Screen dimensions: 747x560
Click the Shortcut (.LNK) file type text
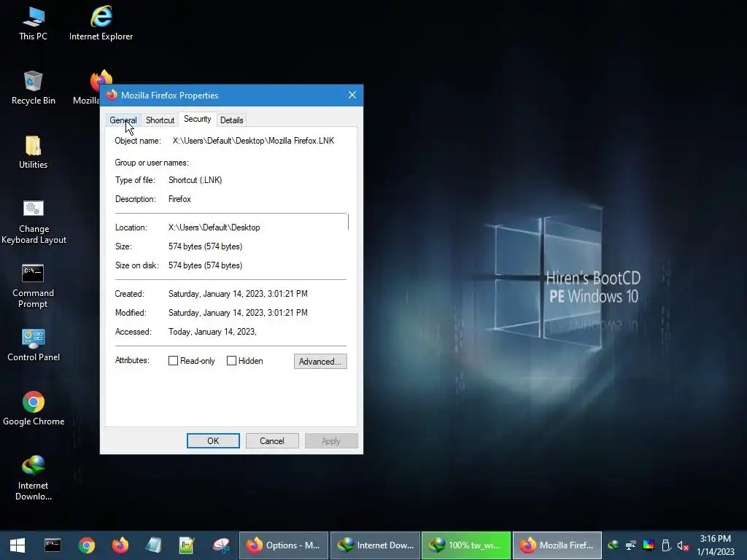[195, 180]
